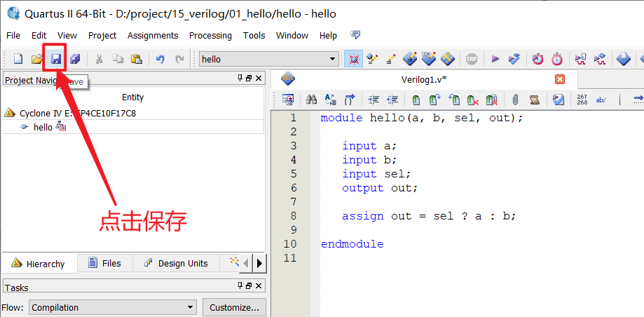This screenshot has height=317, width=644.
Task: Click the tab scroll right arrow in Project Navigator
Action: pos(259,263)
